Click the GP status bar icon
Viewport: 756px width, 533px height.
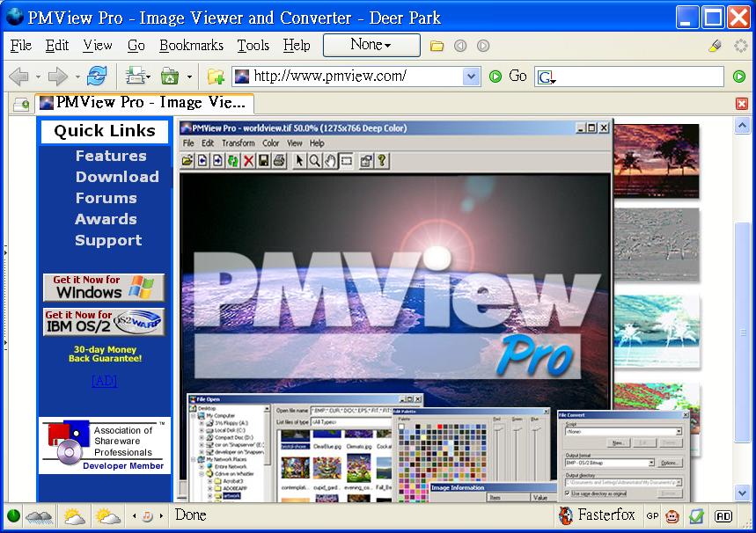tap(652, 516)
